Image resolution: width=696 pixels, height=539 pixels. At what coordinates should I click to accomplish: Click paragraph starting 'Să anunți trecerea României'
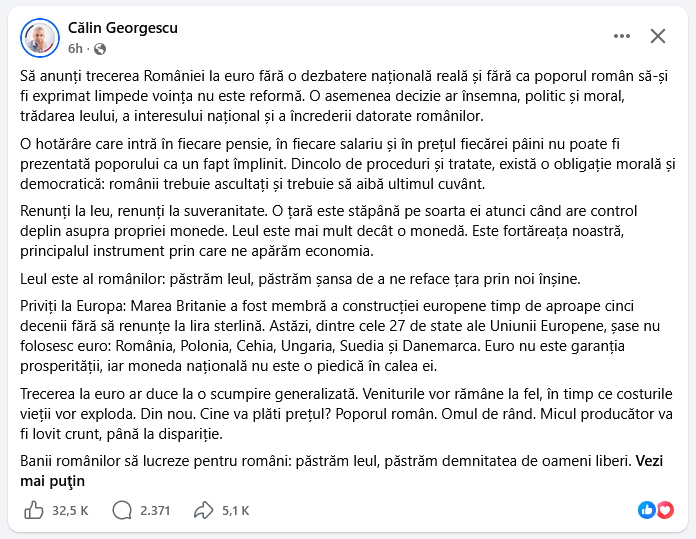click(344, 96)
